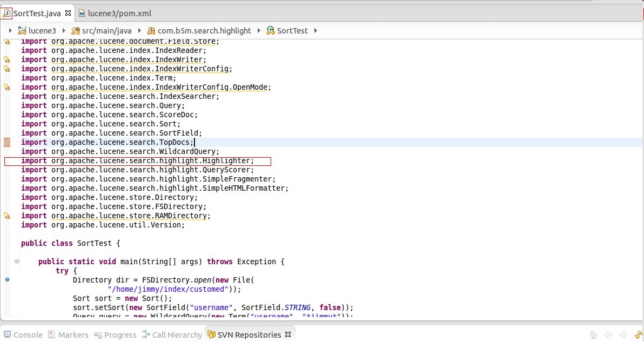The image size is (644, 342).
Task: Click the Back arrow in SVN Repositories toolbar
Action: click(x=608, y=334)
